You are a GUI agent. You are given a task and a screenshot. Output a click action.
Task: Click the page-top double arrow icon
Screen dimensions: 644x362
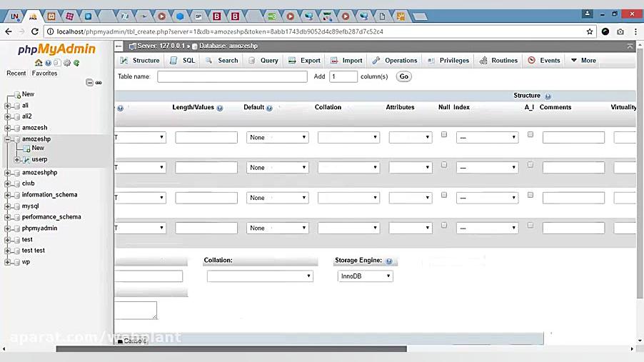tap(630, 46)
